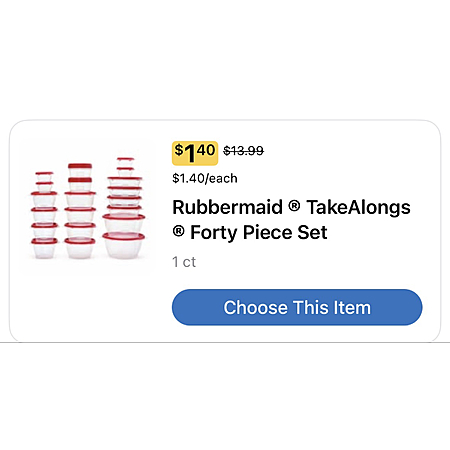Viewport: 450px width, 450px height.
Task: Select the word TakeAlongs in the title
Action: (359, 207)
